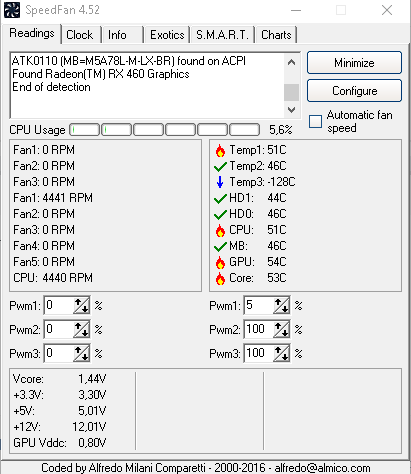Image resolution: width=411 pixels, height=474 pixels.
Task: Click the flame icon beside Core temperature
Action: [220, 279]
